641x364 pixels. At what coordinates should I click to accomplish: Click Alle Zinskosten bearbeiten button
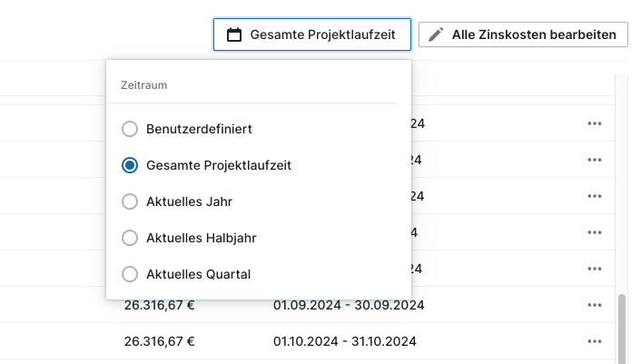pyautogui.click(x=523, y=35)
